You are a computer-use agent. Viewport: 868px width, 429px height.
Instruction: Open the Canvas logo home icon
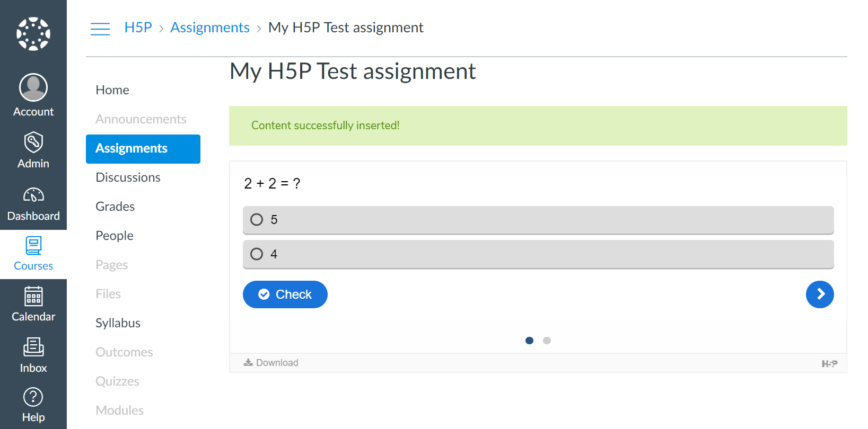click(x=33, y=34)
